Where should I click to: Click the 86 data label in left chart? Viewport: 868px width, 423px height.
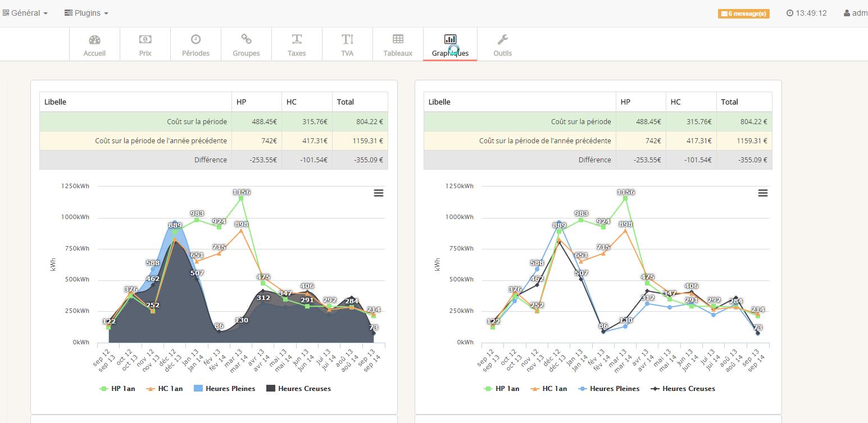click(219, 326)
